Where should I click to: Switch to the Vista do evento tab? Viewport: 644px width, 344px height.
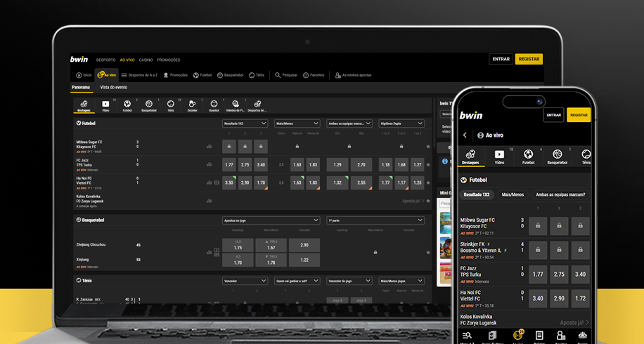113,88
